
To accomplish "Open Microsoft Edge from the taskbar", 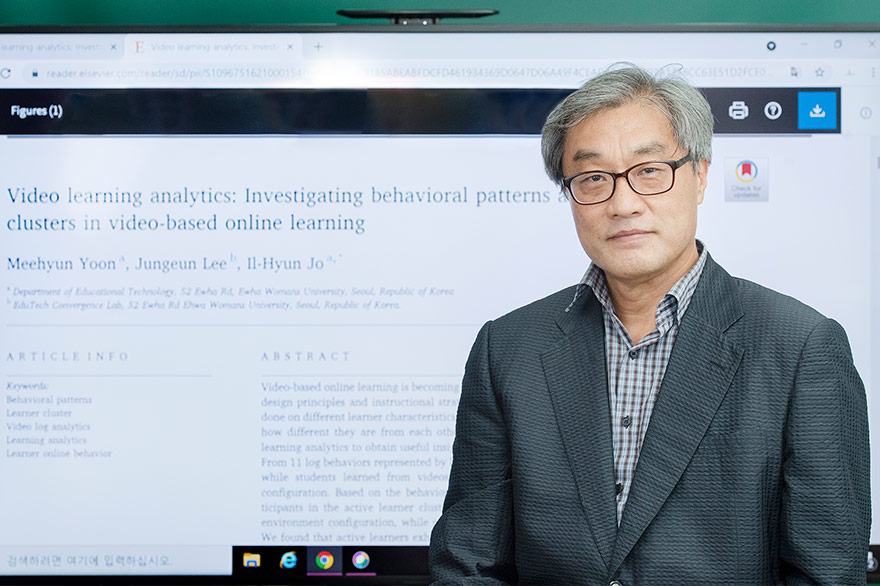I will (x=289, y=561).
